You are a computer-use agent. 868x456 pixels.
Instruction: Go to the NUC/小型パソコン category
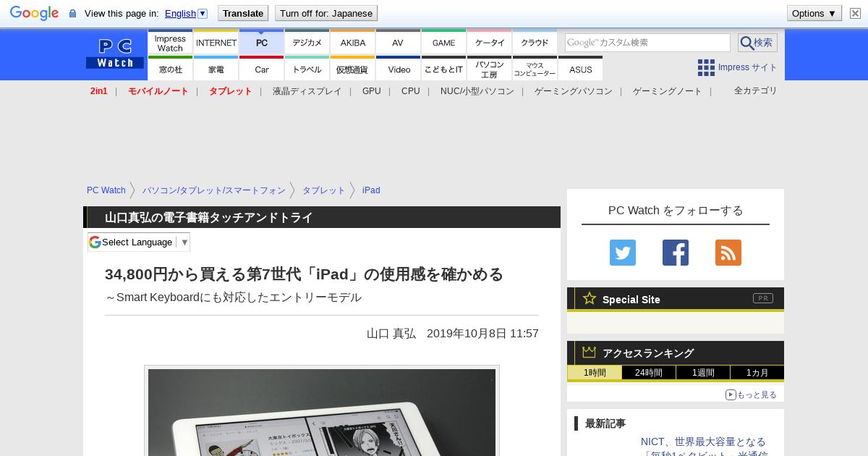click(477, 91)
